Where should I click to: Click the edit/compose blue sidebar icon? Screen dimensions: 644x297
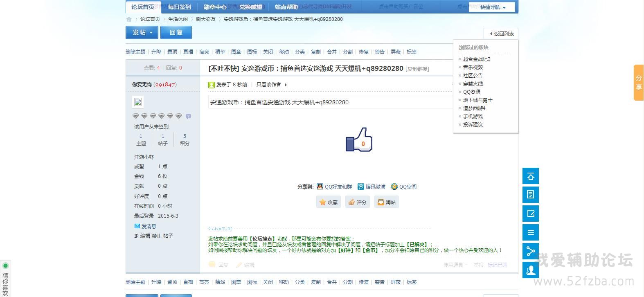click(531, 214)
